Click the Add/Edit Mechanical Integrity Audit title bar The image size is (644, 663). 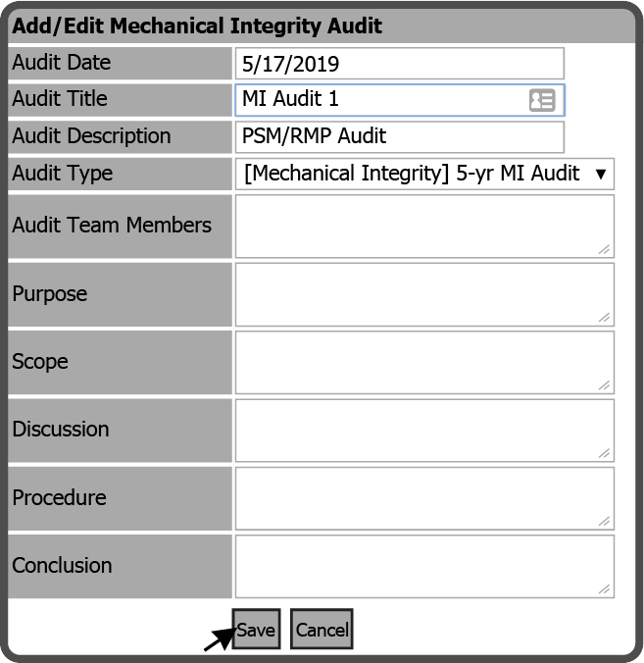[x=322, y=25]
